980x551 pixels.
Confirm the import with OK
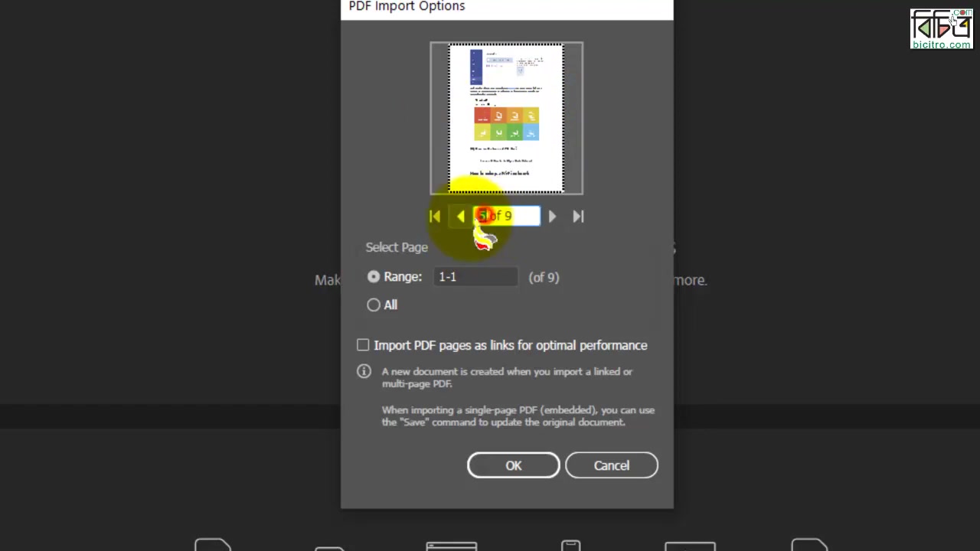pos(513,465)
